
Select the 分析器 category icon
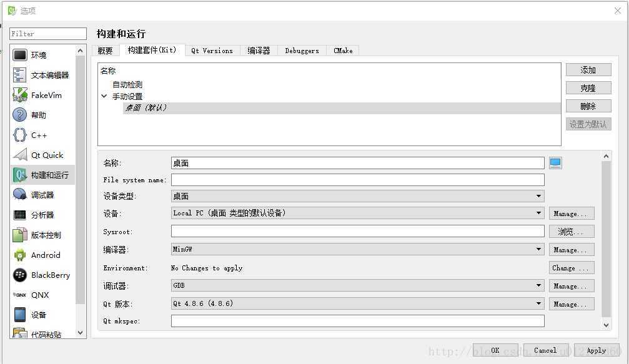[x=19, y=215]
